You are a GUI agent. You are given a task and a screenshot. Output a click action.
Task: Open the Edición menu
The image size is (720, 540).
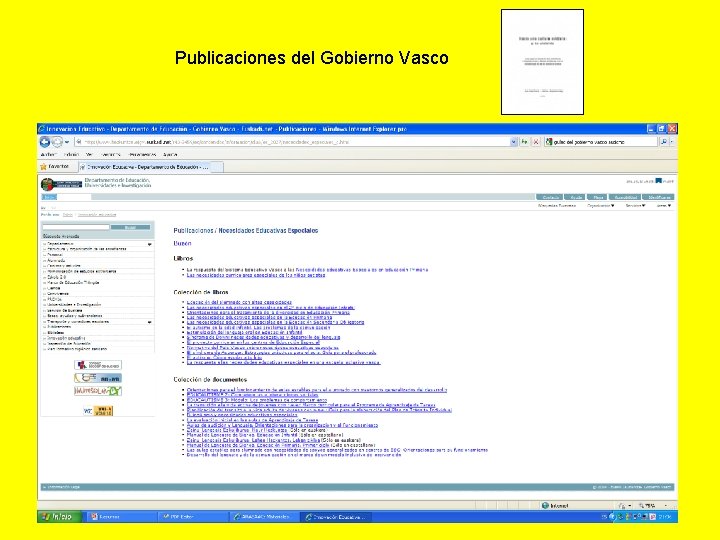(x=71, y=155)
